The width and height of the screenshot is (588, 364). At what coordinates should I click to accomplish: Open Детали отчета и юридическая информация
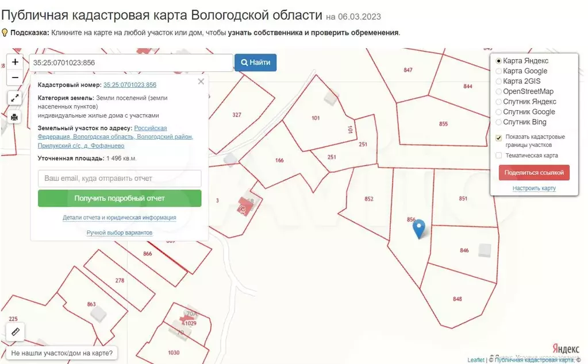tap(120, 218)
